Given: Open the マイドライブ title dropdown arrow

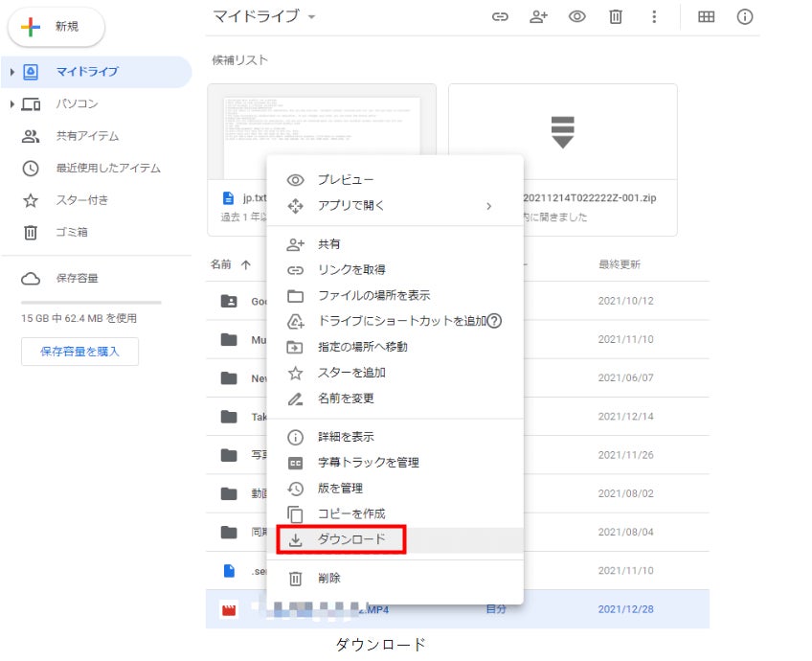Looking at the screenshot, I should tap(312, 17).
